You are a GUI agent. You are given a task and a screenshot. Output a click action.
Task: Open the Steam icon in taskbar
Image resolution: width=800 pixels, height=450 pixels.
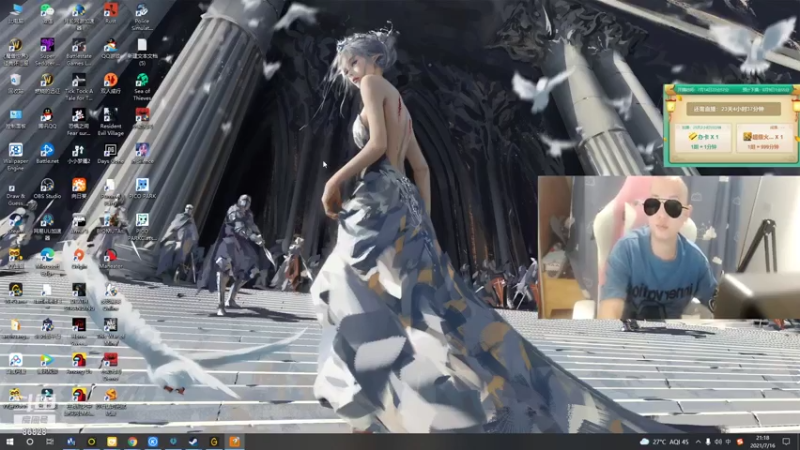(x=193, y=442)
